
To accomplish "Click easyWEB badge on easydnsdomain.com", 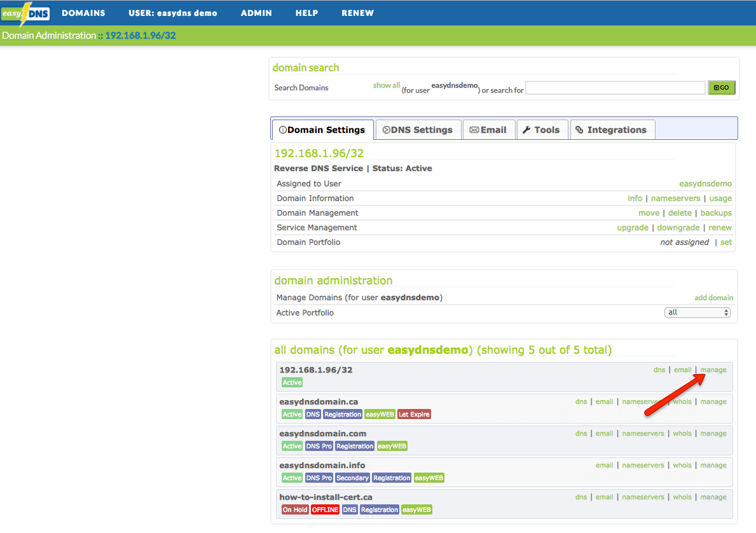I will click(x=392, y=446).
